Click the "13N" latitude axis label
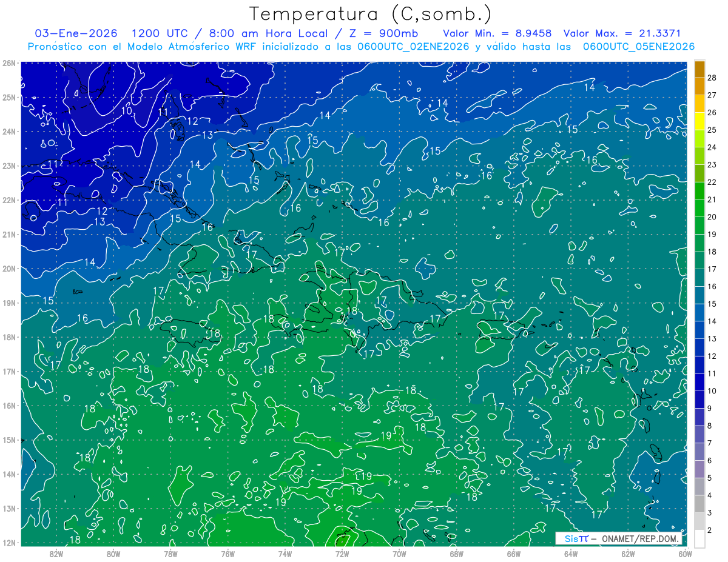 click(x=9, y=508)
